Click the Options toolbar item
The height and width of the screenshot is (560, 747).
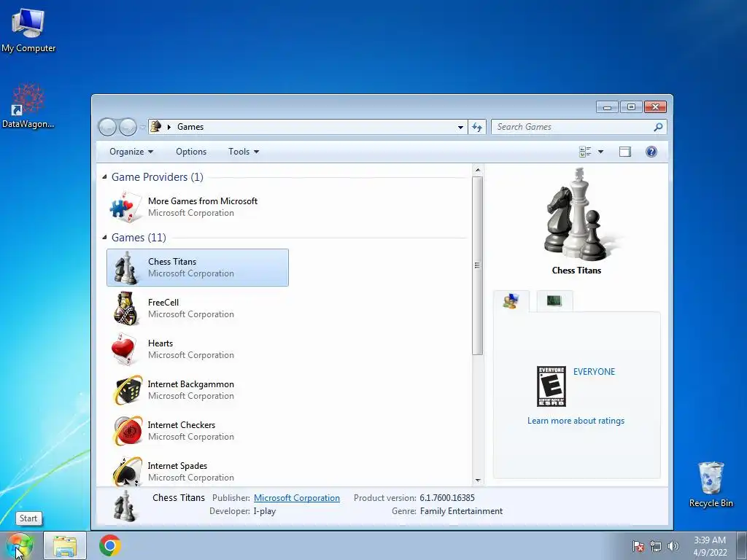coord(191,152)
